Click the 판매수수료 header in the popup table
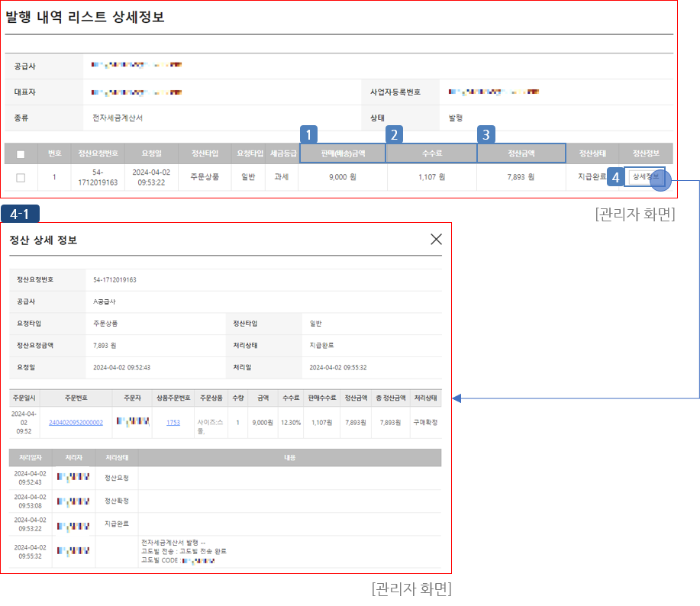700x606 pixels. [321, 398]
